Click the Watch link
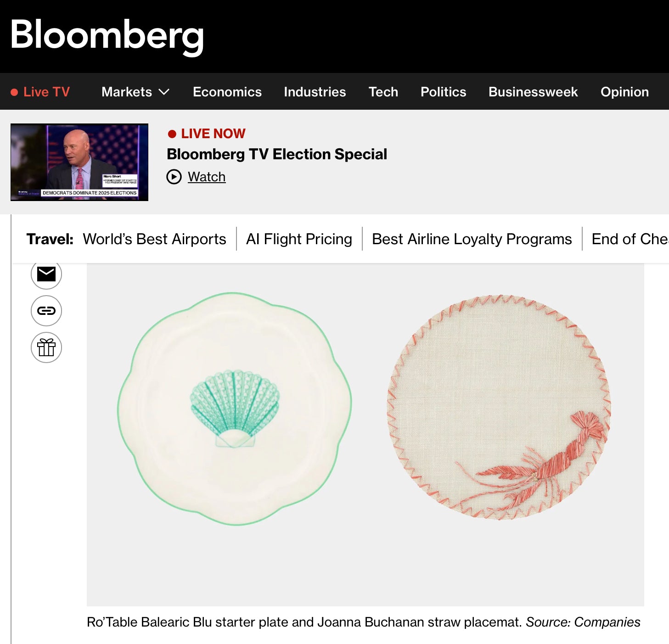The image size is (669, 644). pyautogui.click(x=207, y=177)
